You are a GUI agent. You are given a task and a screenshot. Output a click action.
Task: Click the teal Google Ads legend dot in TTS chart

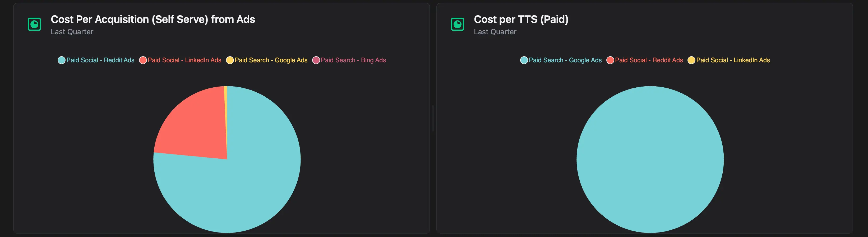(524, 60)
